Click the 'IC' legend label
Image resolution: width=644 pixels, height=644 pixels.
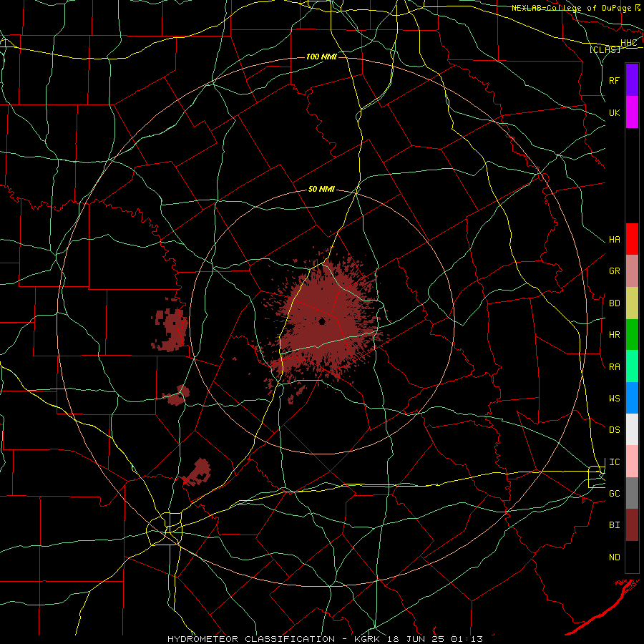point(614,462)
